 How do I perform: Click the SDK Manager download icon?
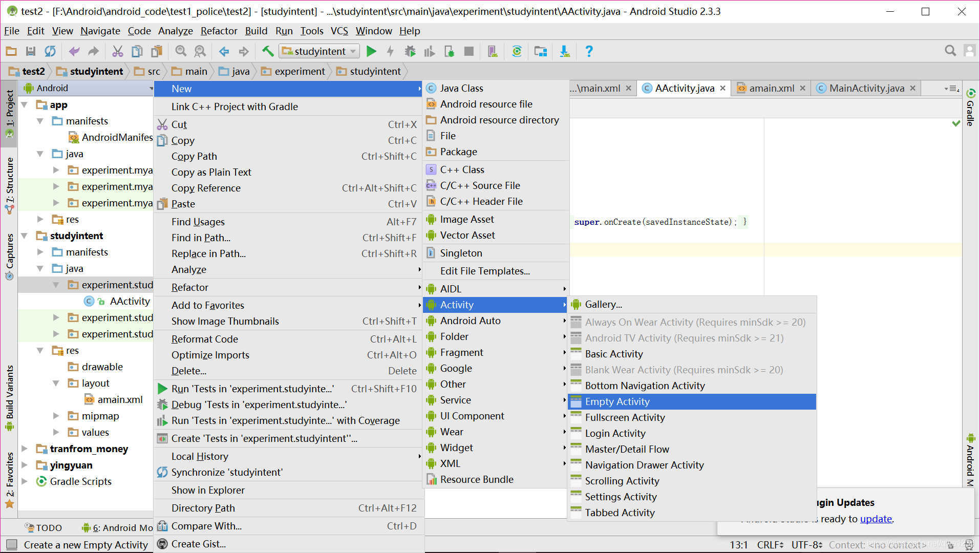click(x=564, y=51)
